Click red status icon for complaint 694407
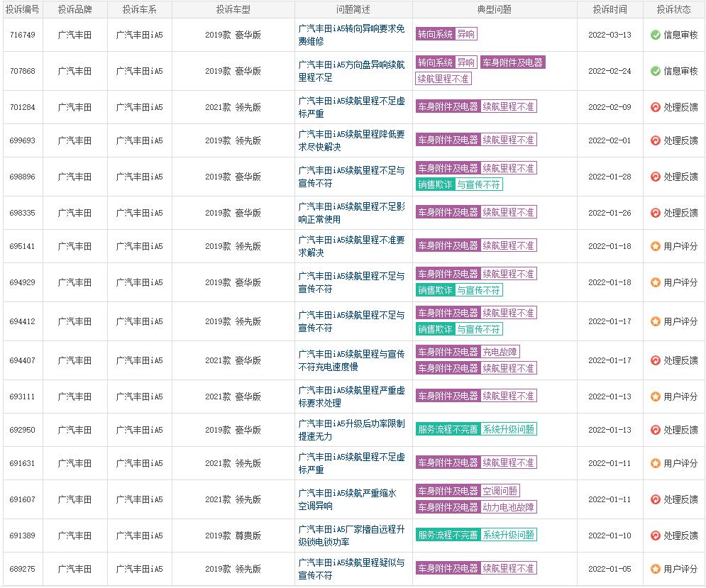Screen dimensions: 706x588 tap(656, 360)
